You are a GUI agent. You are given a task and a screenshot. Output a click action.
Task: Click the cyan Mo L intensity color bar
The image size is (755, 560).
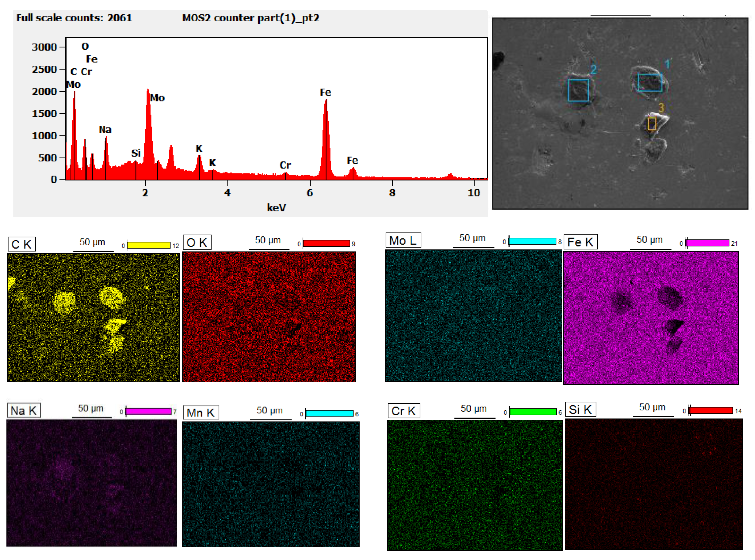(x=532, y=241)
